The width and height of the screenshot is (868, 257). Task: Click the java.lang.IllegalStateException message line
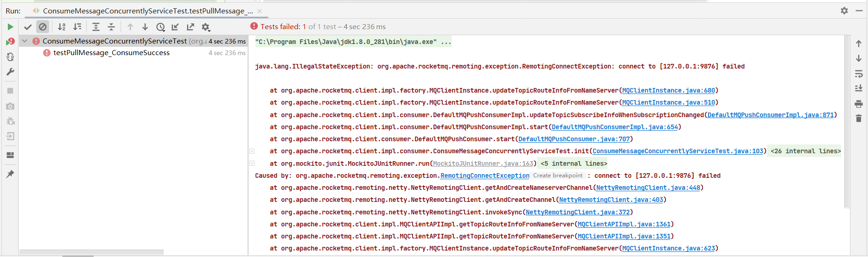click(x=500, y=66)
